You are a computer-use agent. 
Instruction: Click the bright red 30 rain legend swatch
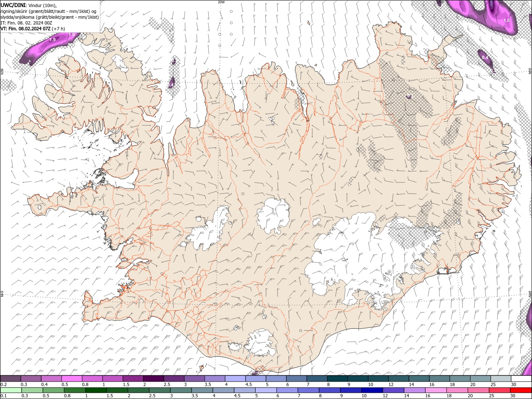(520, 390)
